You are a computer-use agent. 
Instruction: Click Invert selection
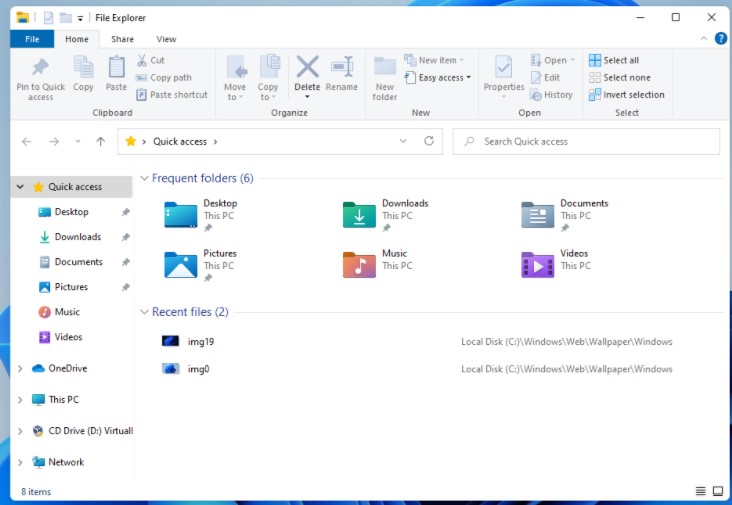tap(626, 95)
